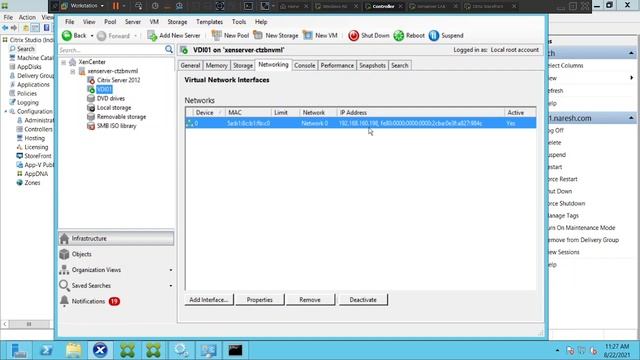The width and height of the screenshot is (640, 360).
Task: Open the VM menu
Action: point(154,22)
